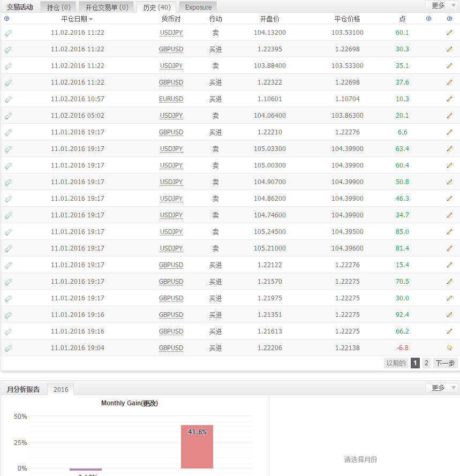Click ticket icon for GBPUSD 1.22395 trade

8,49
